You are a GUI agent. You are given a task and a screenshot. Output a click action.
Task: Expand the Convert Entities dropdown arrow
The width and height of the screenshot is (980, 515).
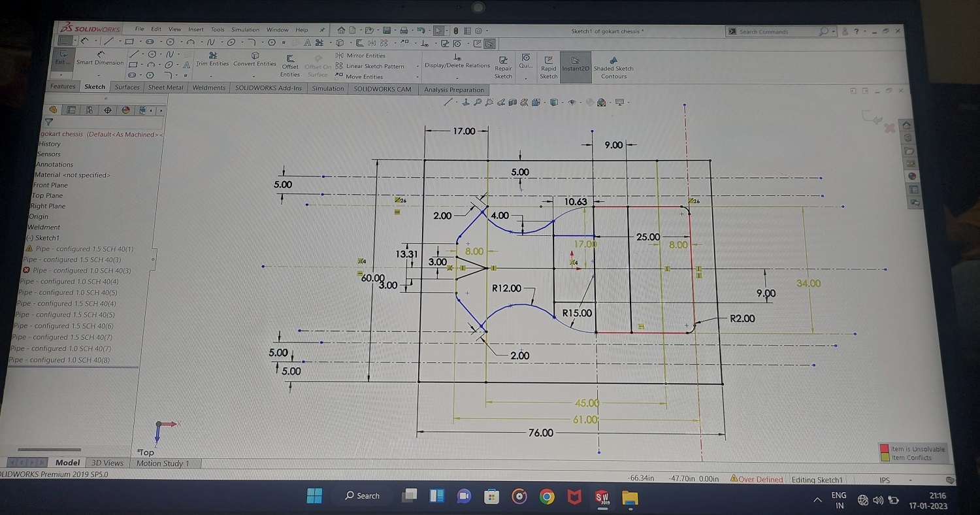coord(255,76)
